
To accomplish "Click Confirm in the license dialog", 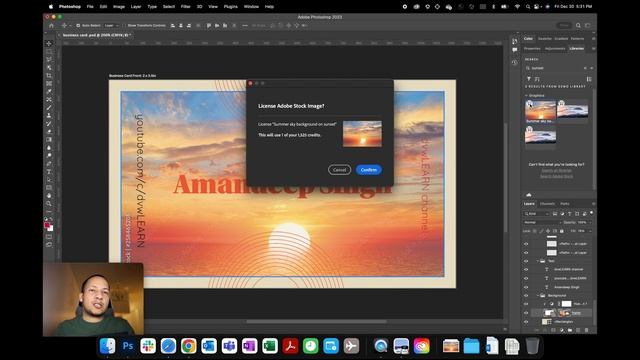I will coord(369,170).
